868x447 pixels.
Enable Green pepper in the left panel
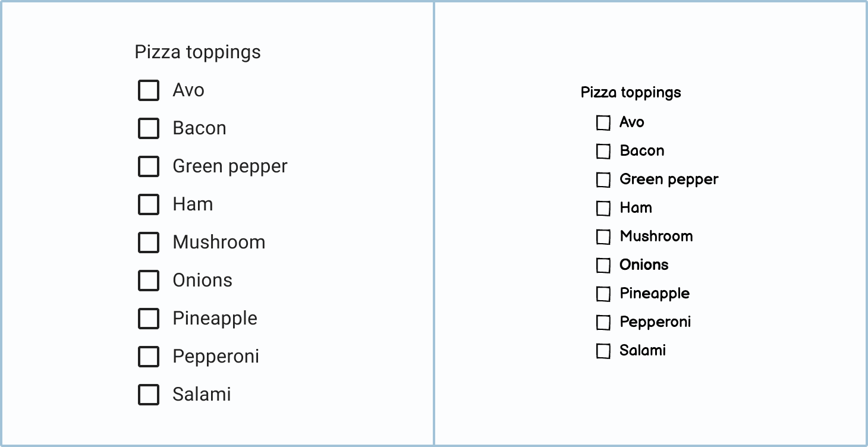(x=149, y=166)
